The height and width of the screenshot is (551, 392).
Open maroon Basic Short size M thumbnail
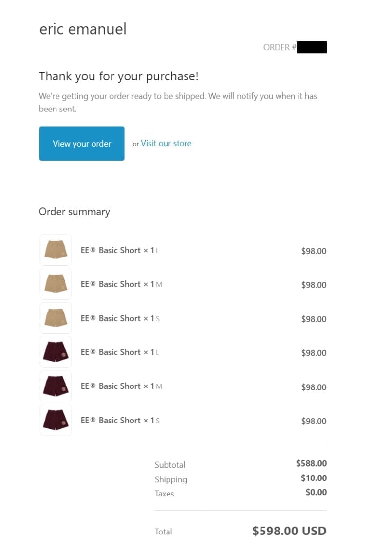pos(56,386)
